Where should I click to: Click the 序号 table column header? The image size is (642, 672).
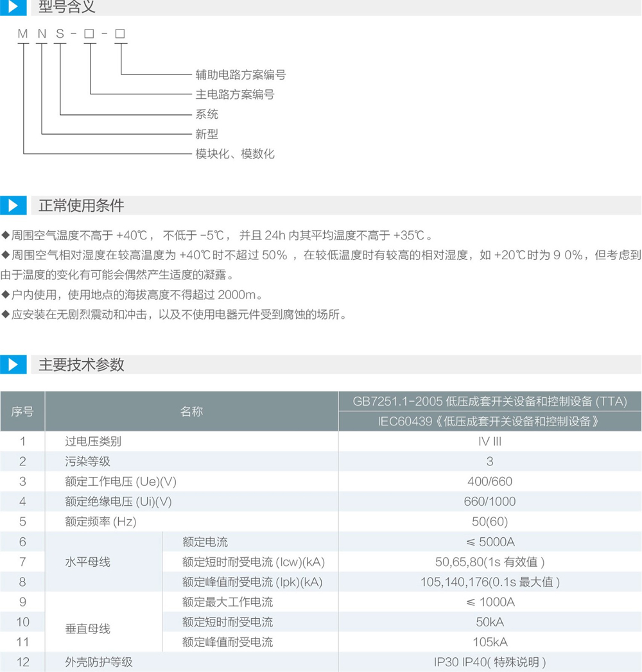coord(22,411)
